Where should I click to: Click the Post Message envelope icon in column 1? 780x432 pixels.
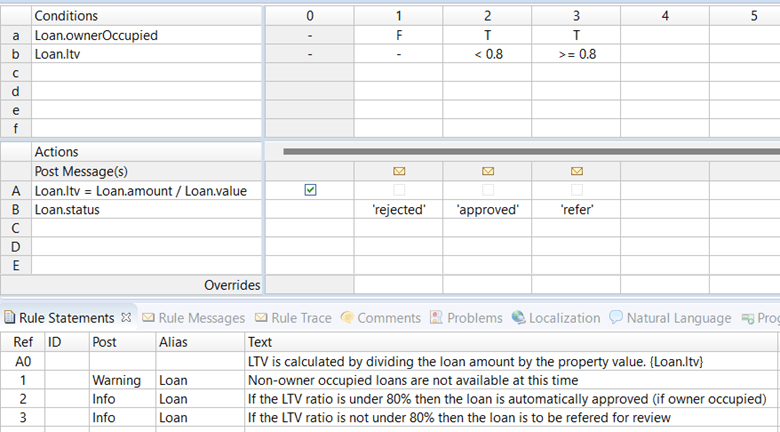click(x=399, y=172)
